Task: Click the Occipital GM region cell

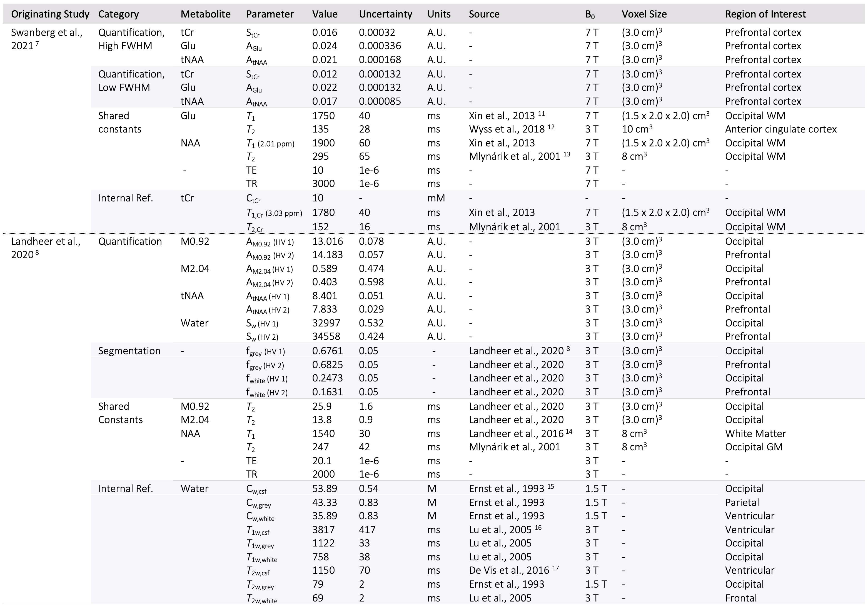Action: (754, 447)
